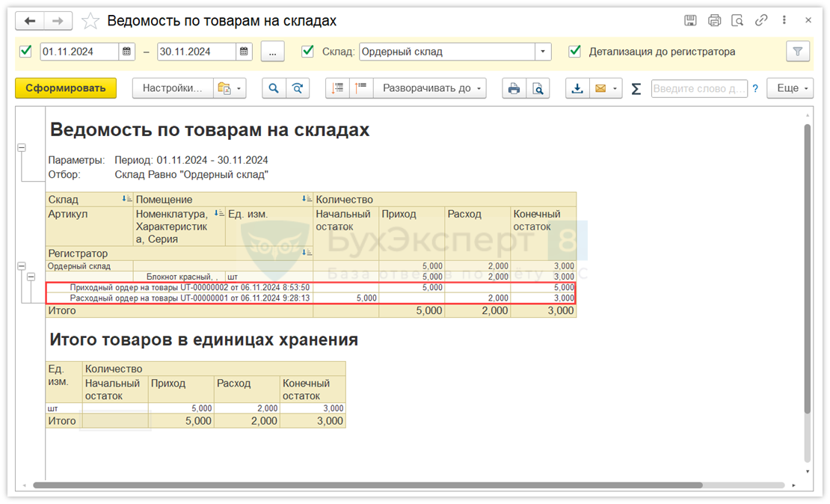Viewport: 830px width, 504px height.
Task: Open the start date calendar picker
Action: coord(127,52)
